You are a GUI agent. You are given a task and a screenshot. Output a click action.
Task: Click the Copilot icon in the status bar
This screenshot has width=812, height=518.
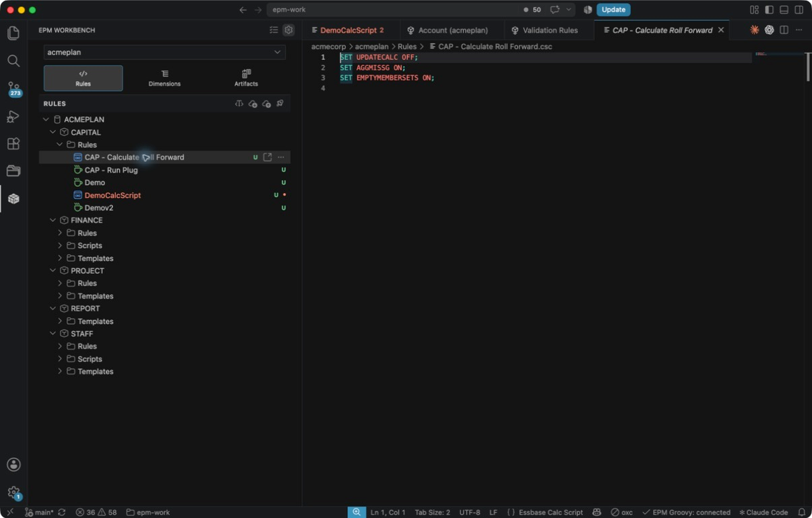(x=596, y=513)
